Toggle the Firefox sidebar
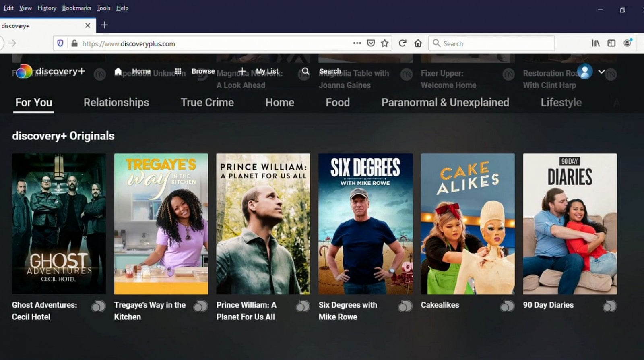644x360 pixels. tap(611, 43)
